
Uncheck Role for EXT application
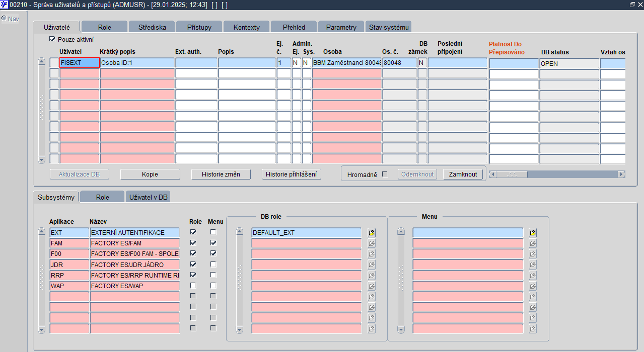[193, 232]
